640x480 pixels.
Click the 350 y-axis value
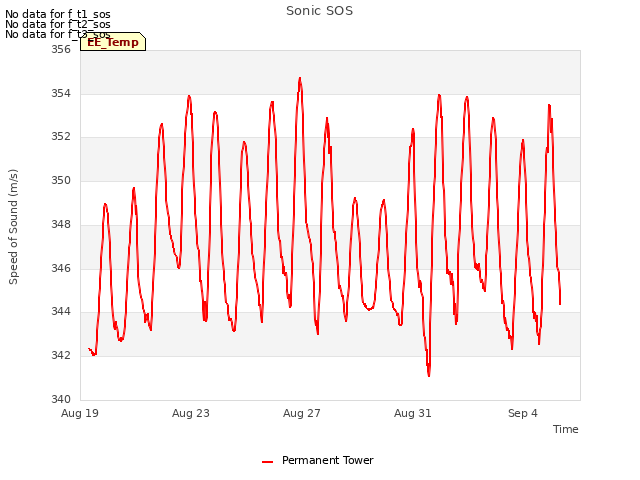coord(61,180)
